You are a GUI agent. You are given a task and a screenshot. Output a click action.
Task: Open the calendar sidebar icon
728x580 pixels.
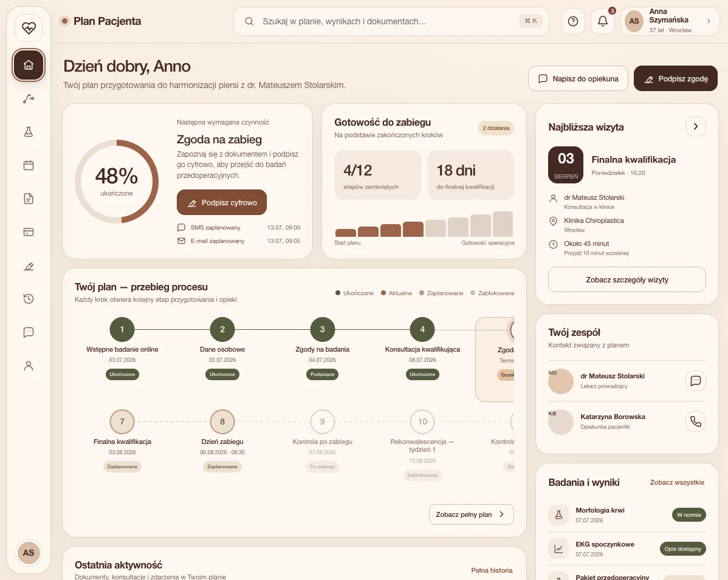click(29, 165)
